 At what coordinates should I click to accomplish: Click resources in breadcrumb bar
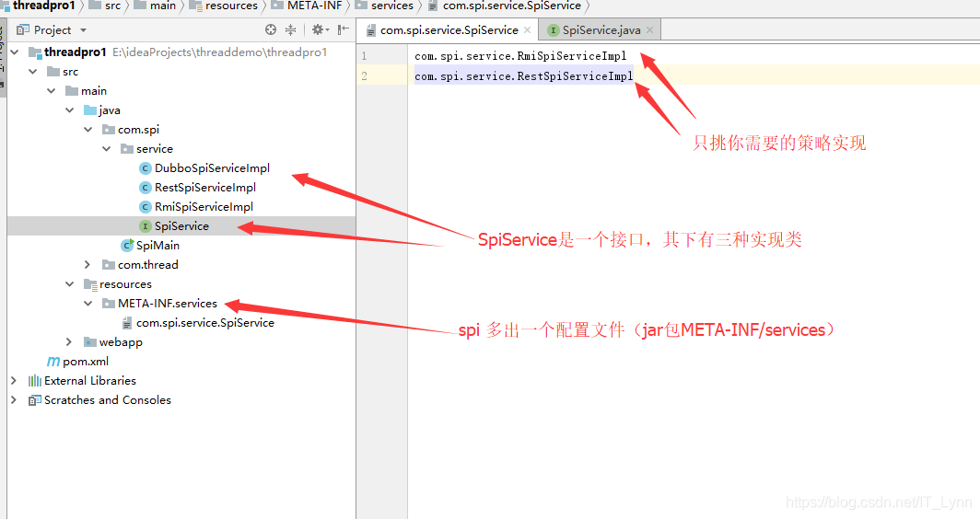click(231, 6)
